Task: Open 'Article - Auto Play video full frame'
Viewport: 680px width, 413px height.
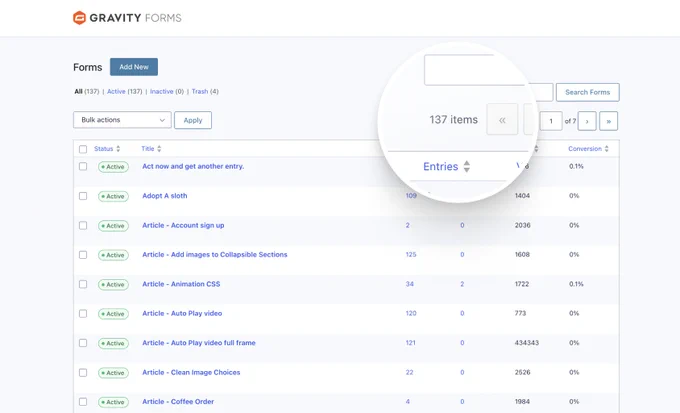Action: [x=199, y=343]
